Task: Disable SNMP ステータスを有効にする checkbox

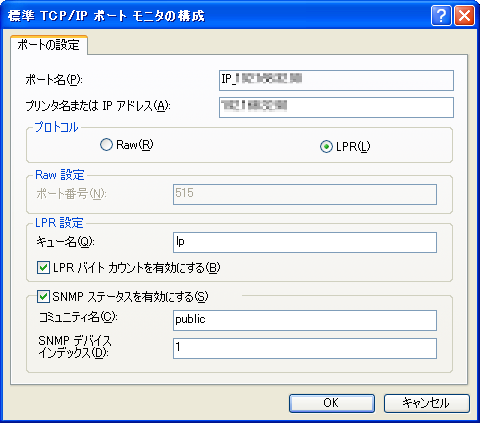Action: (x=43, y=296)
